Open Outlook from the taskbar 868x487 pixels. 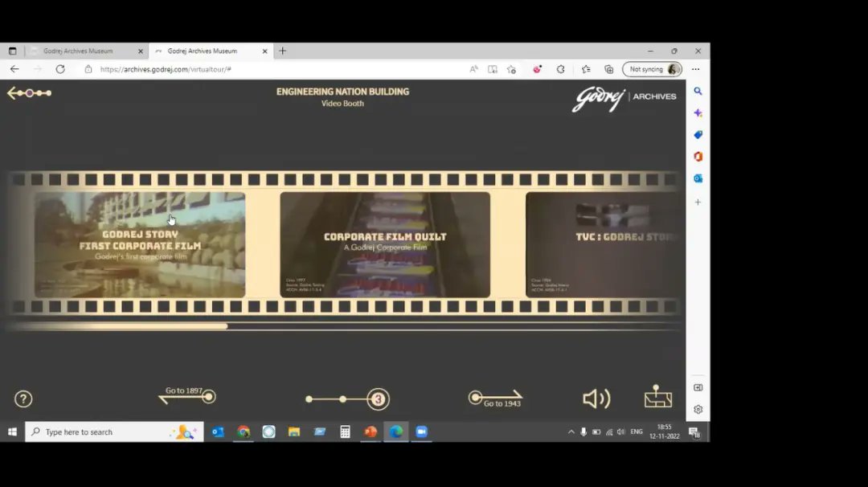[218, 432]
